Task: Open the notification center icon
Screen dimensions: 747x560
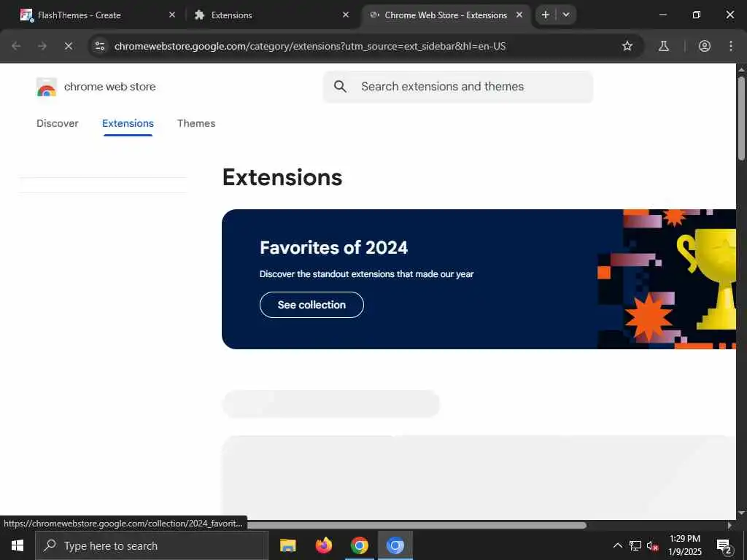Action: [724, 545]
